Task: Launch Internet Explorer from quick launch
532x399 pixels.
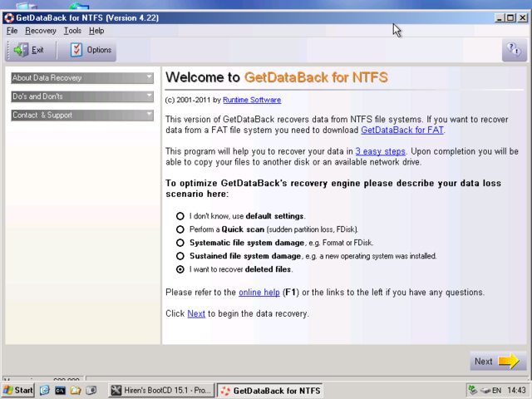Action: click(x=44, y=390)
